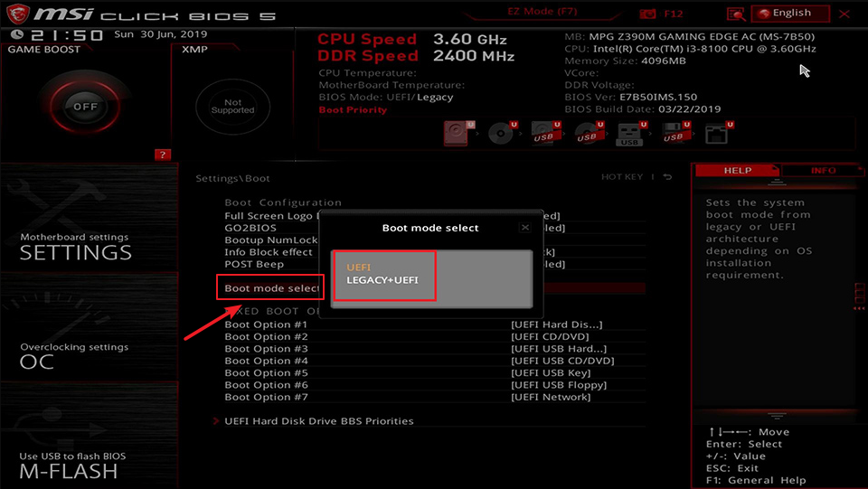Open Boot Option #4 value UEFI USB CD/DVD

pos(562,362)
